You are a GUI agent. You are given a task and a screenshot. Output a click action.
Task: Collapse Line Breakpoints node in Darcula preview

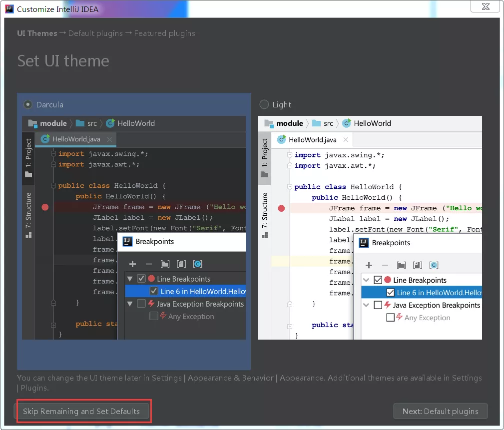tap(130, 279)
